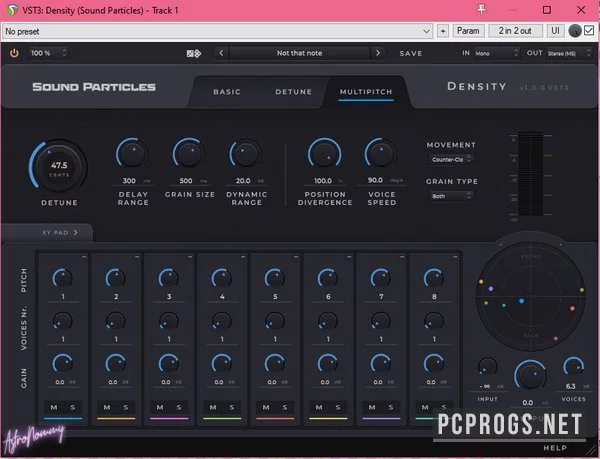Click the Delay Range 300 value field
The height and width of the screenshot is (459, 600).
tap(132, 181)
